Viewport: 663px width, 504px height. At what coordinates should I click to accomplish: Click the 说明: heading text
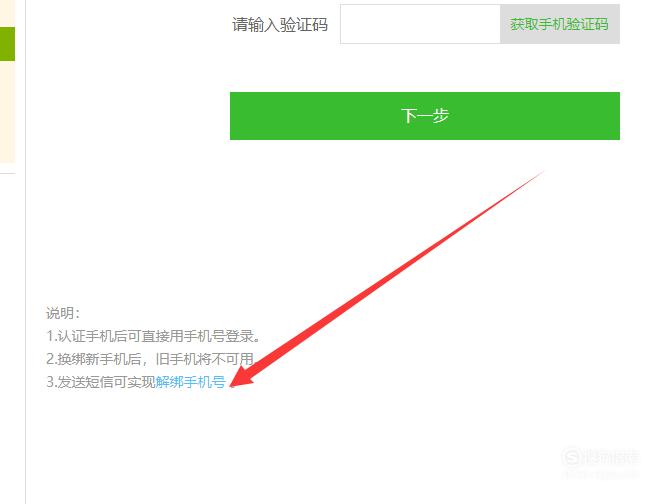coord(63,313)
